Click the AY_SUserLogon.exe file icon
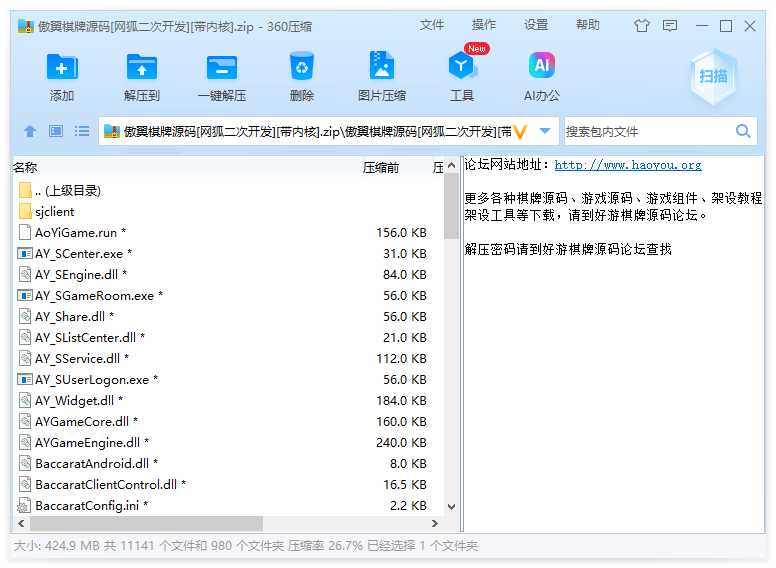 (25, 379)
